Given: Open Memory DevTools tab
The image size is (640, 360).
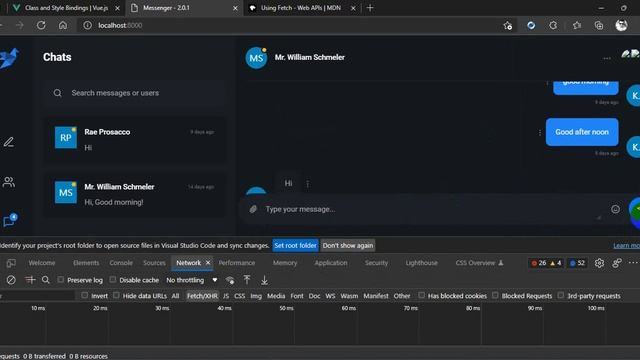Looking at the screenshot, I should pyautogui.click(x=285, y=263).
